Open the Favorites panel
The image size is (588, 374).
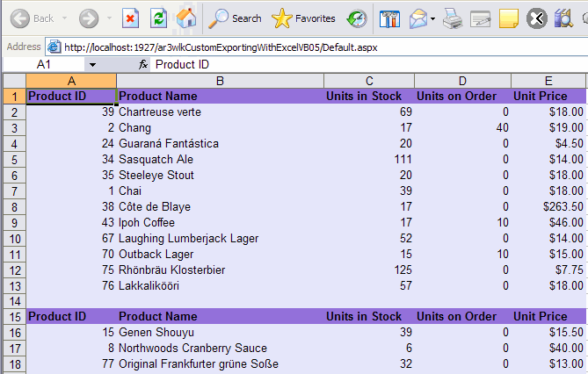coord(303,18)
